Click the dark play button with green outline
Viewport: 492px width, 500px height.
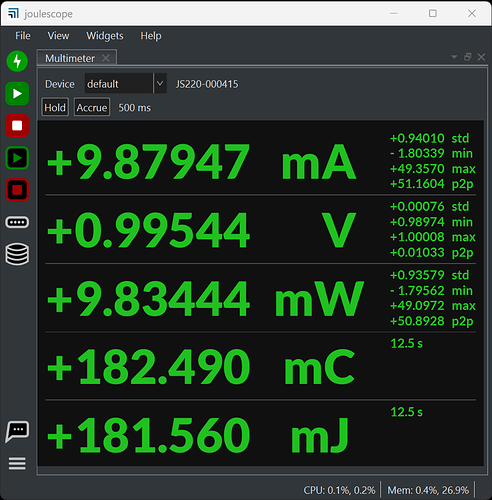pos(17,158)
